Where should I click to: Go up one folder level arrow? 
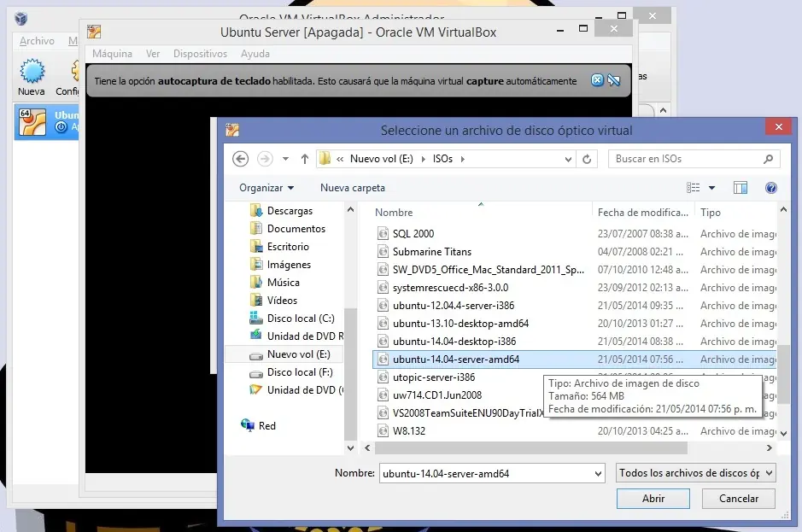[x=305, y=159]
